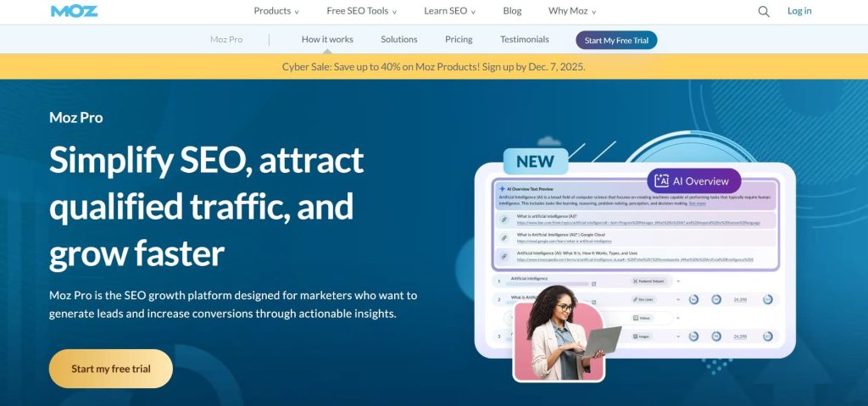This screenshot has width=868, height=406.
Task: Open site search with the magnifier icon
Action: (x=764, y=11)
